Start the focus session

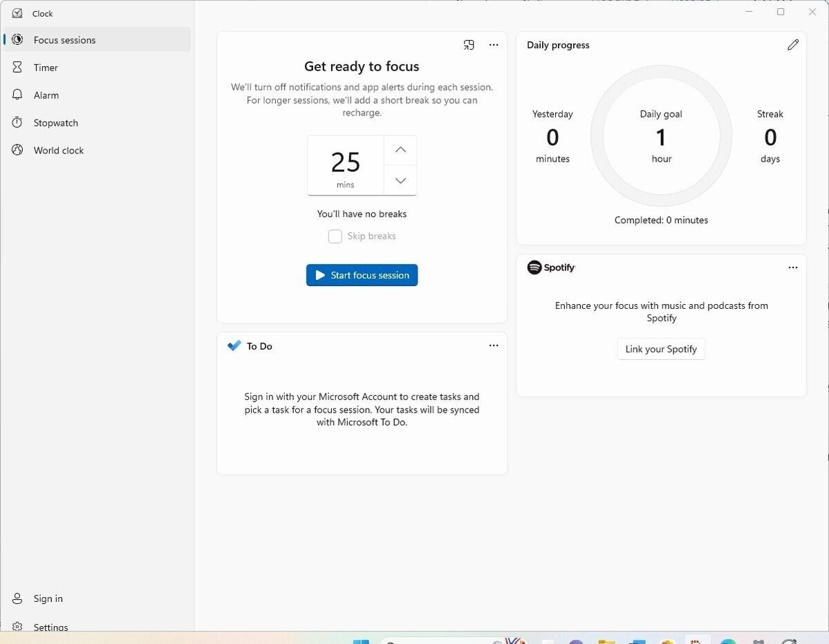coord(362,275)
